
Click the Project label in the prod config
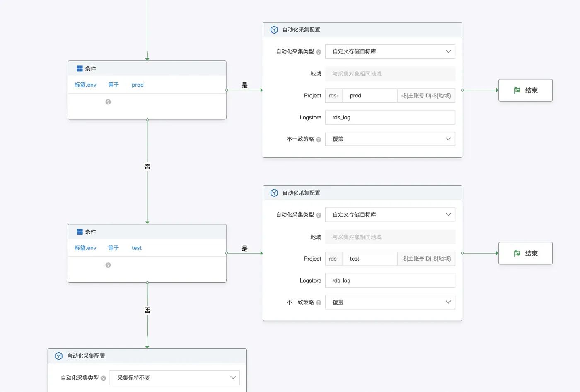pyautogui.click(x=312, y=96)
